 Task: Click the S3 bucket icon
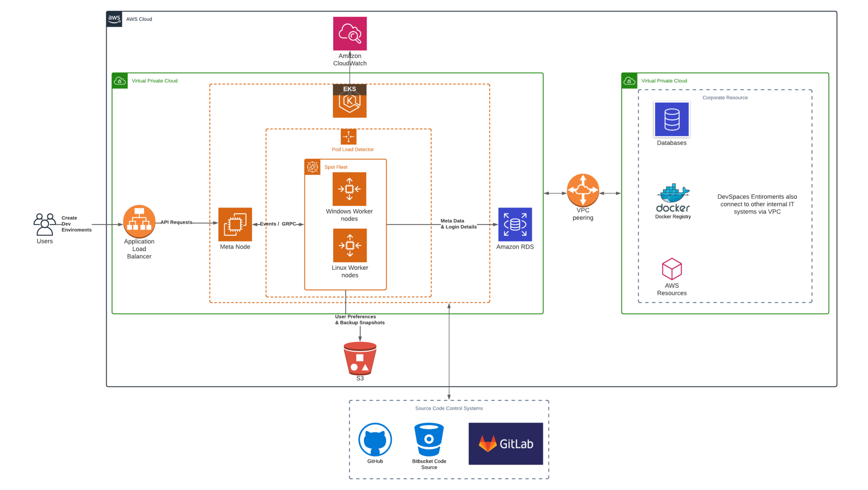(360, 358)
